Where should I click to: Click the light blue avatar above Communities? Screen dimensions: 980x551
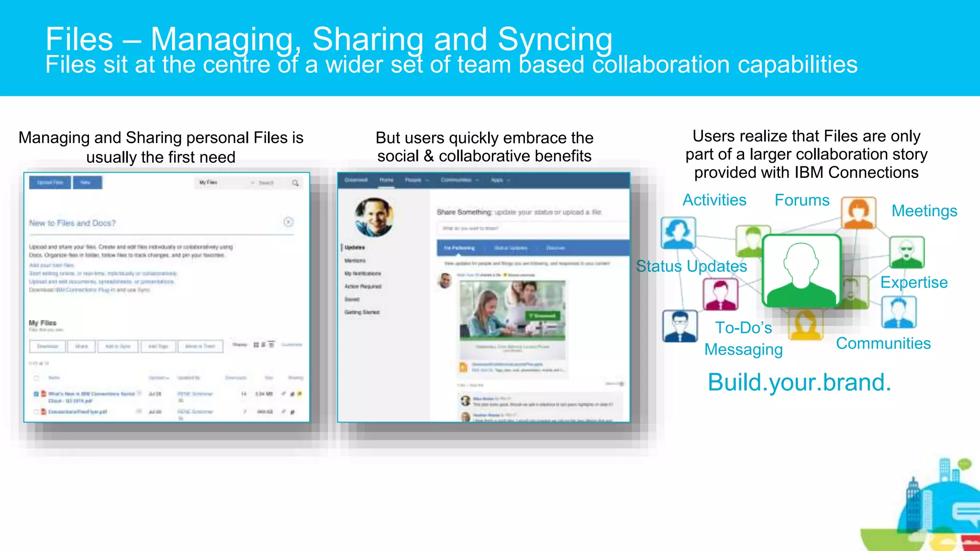pos(899,312)
